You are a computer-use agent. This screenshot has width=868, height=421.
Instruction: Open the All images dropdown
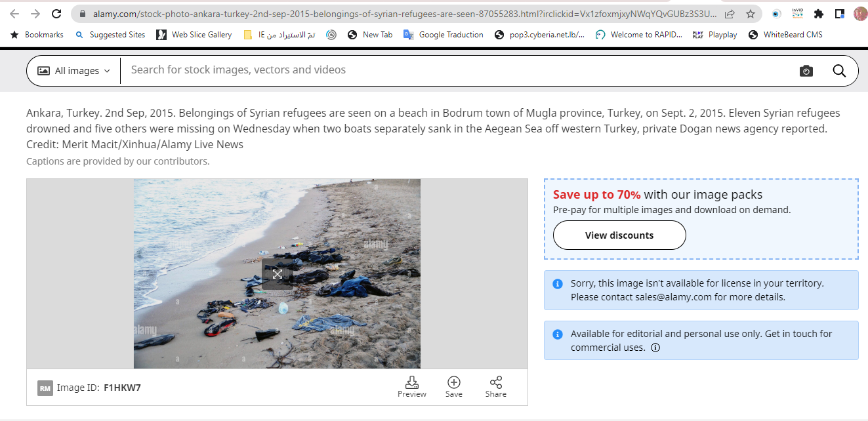click(73, 71)
